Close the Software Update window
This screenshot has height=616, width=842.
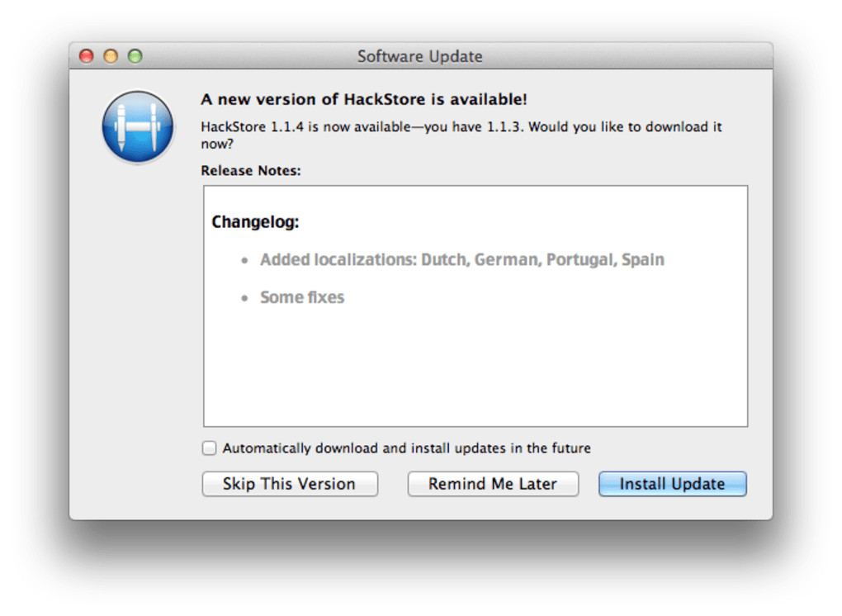click(x=86, y=56)
